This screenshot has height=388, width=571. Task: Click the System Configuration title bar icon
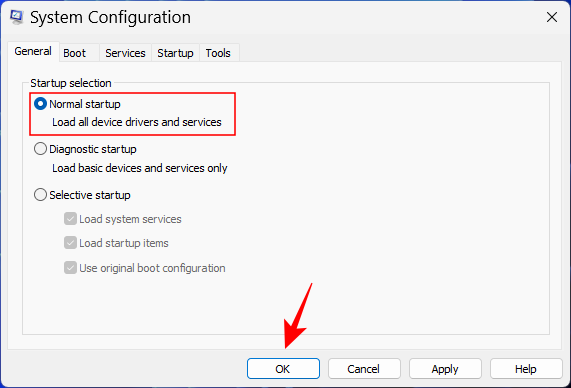tap(17, 17)
